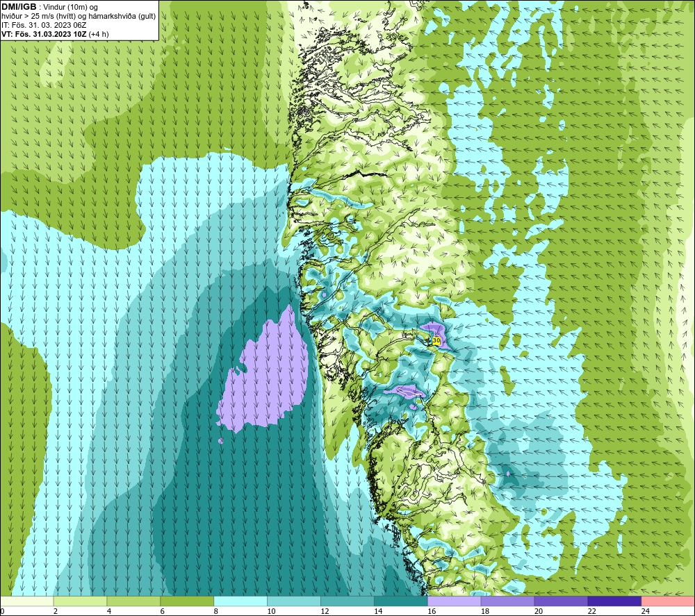Select the dark indigo 22–24 m/s color swatch
Image resolution: width=695 pixels, height=616 pixels.
pyautogui.click(x=615, y=601)
